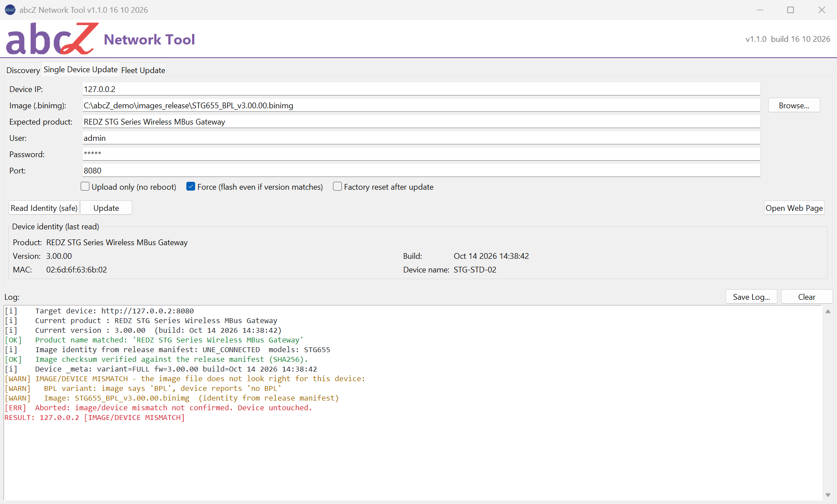Click the log scrollbar down arrow
837x504 pixels.
828,495
